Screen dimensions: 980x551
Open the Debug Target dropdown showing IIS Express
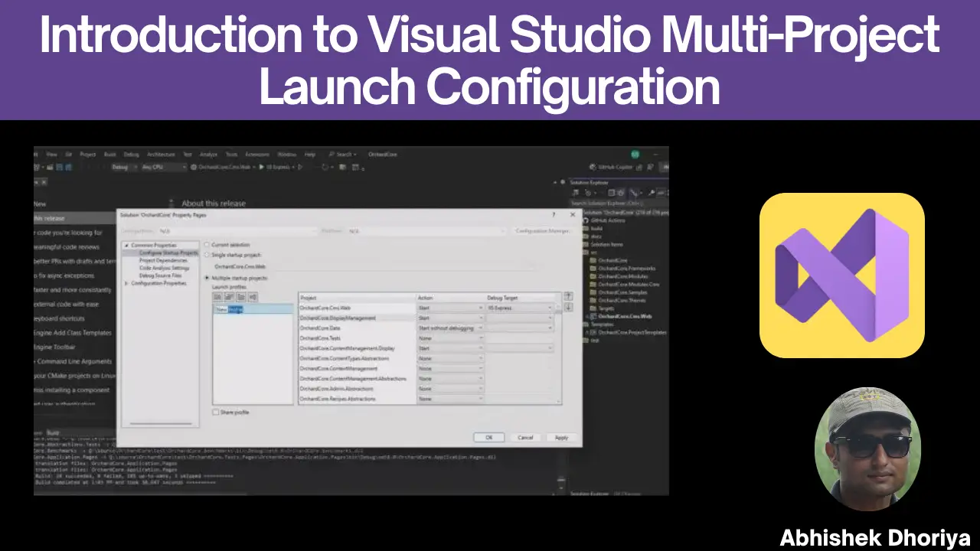tap(520, 308)
